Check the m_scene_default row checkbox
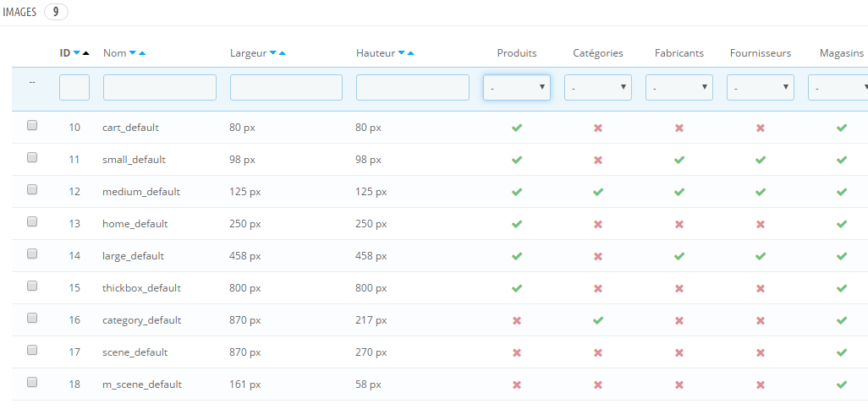The image size is (868, 409). 32,382
